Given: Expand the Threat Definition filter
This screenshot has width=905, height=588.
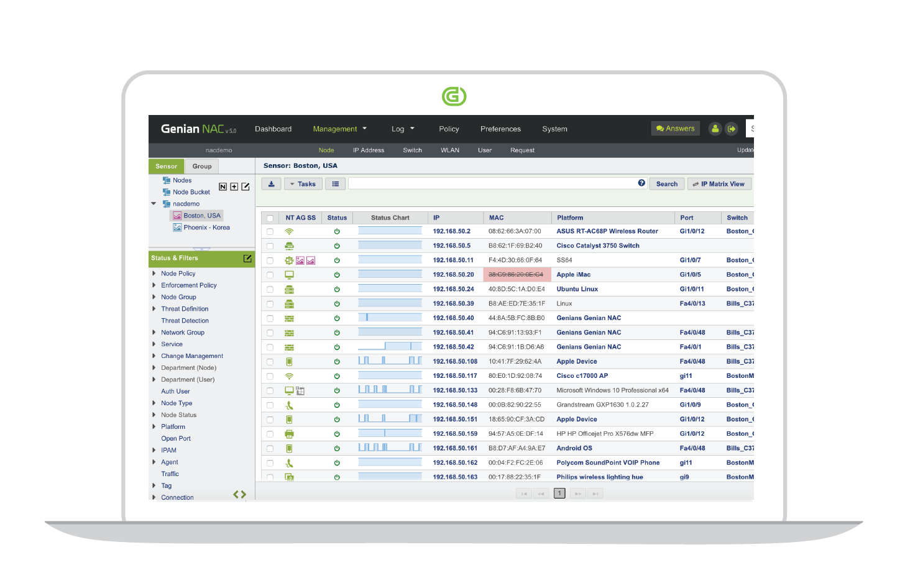Looking at the screenshot, I should [154, 309].
